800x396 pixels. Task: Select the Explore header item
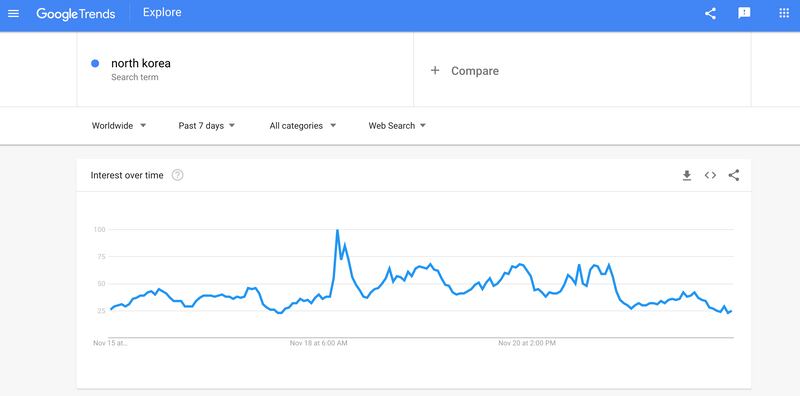(162, 13)
